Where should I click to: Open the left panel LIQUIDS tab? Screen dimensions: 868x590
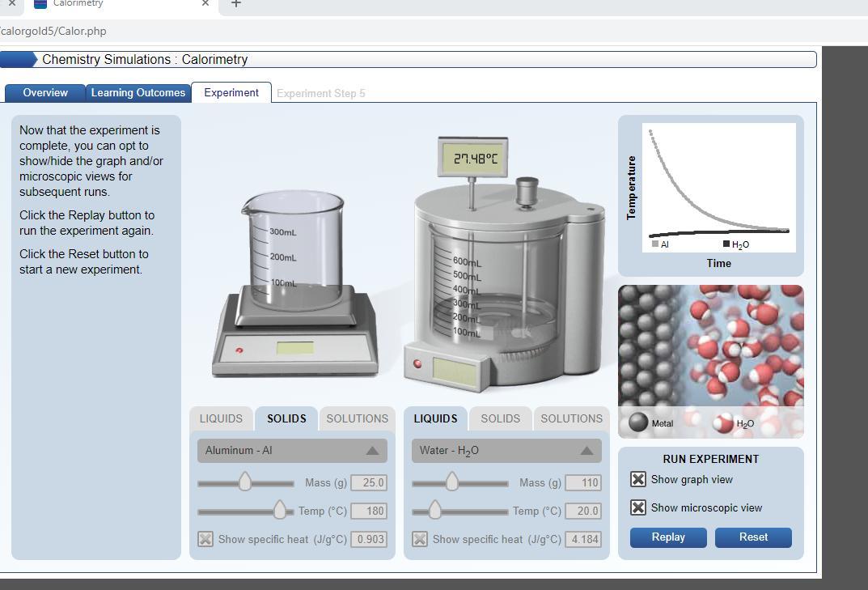click(x=221, y=418)
